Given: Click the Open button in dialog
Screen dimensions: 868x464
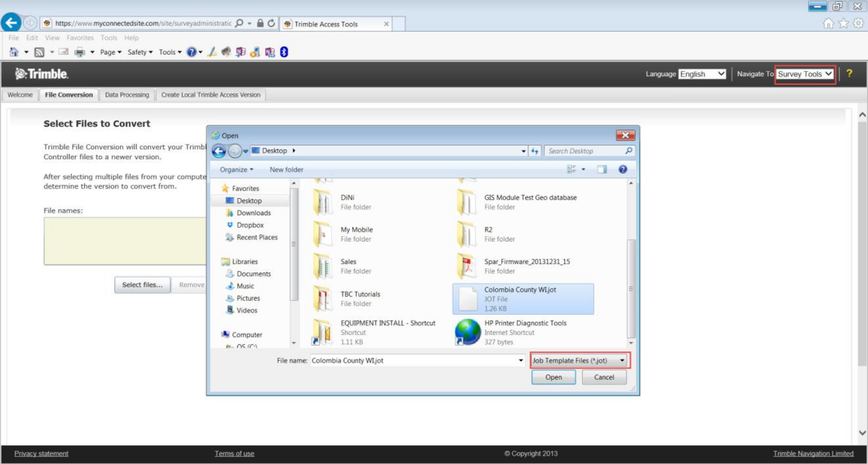Looking at the screenshot, I should coord(554,377).
